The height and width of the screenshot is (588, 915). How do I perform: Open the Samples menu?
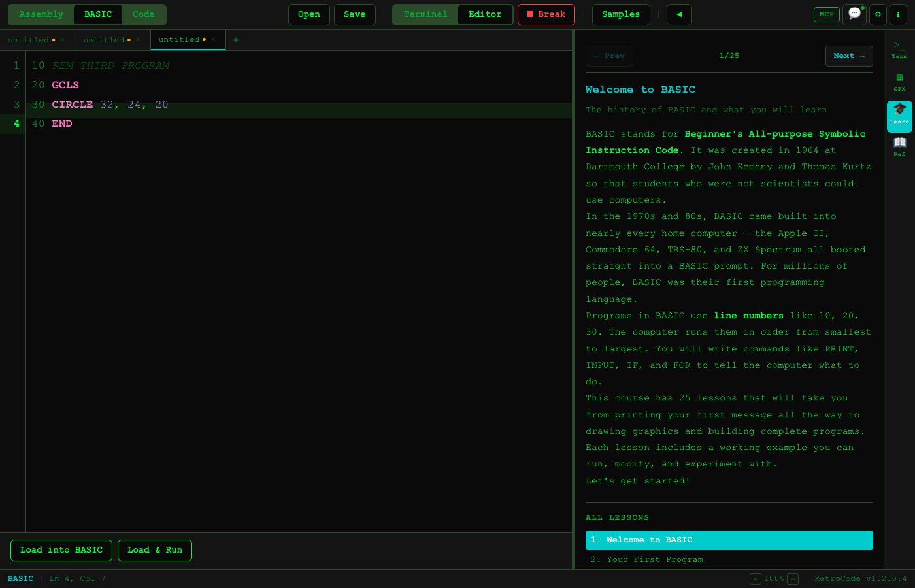click(621, 14)
